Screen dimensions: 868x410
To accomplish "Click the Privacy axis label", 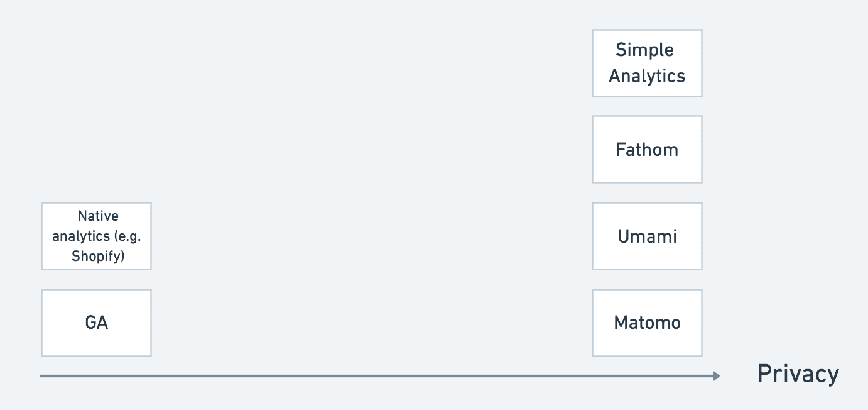I will [x=798, y=374].
